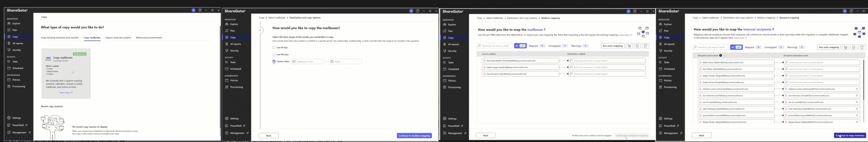Viewport: 868px width, 142px height.
Task: Click Run auto-mapping in Recipient mapping window
Action: point(829,47)
